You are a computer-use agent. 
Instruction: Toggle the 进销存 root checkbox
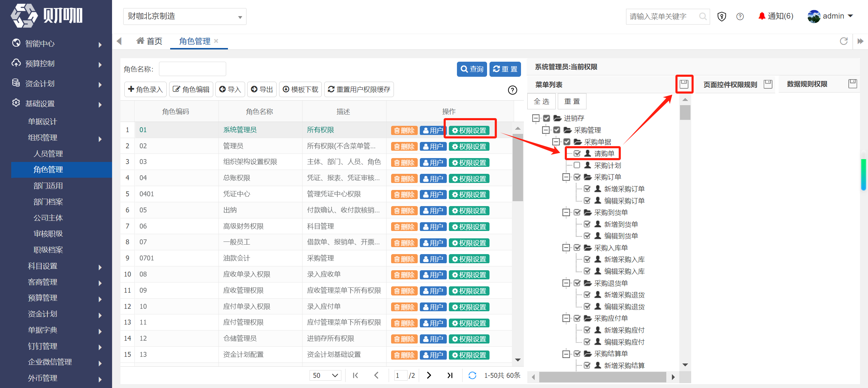(547, 118)
